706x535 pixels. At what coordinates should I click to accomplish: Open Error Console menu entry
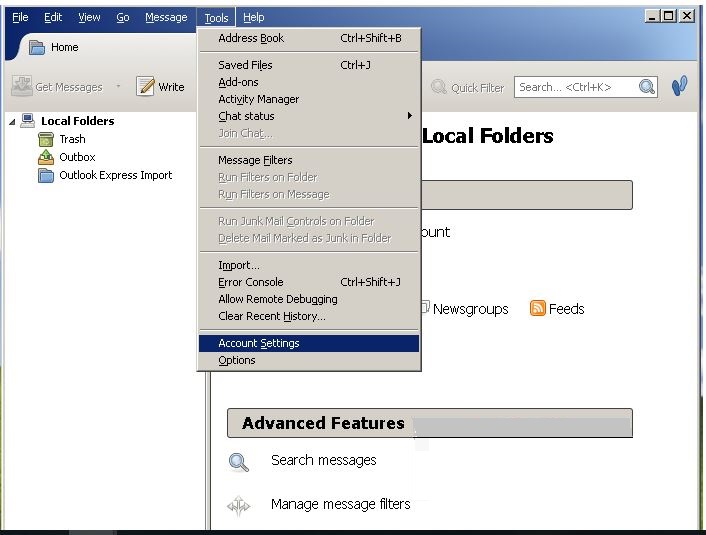pos(309,282)
